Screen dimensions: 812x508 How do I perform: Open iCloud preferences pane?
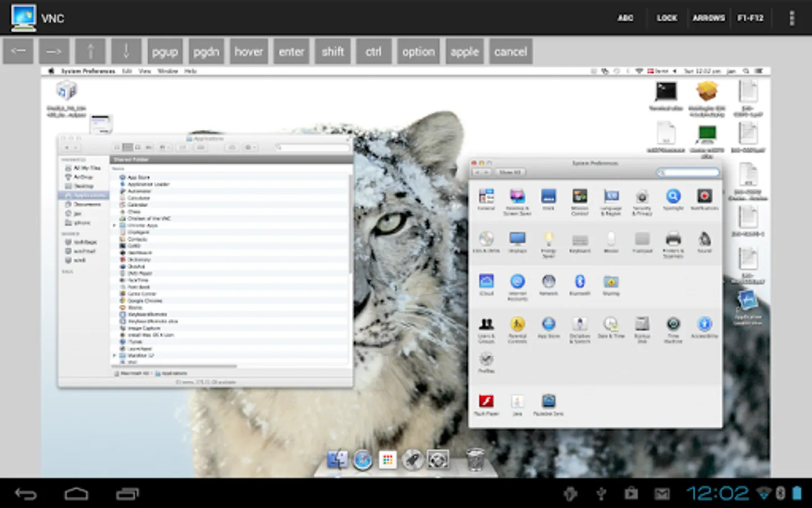[486, 285]
